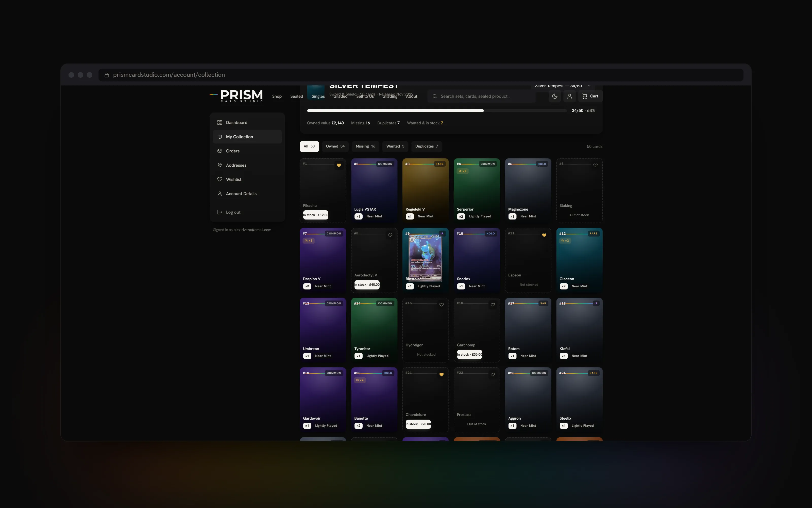812x508 pixels.
Task: Click the SAR rarity tag on Rotom
Action: click(x=543, y=303)
